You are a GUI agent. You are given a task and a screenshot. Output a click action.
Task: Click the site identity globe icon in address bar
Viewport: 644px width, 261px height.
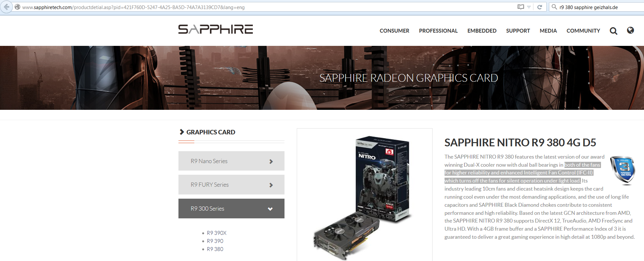[x=17, y=7]
